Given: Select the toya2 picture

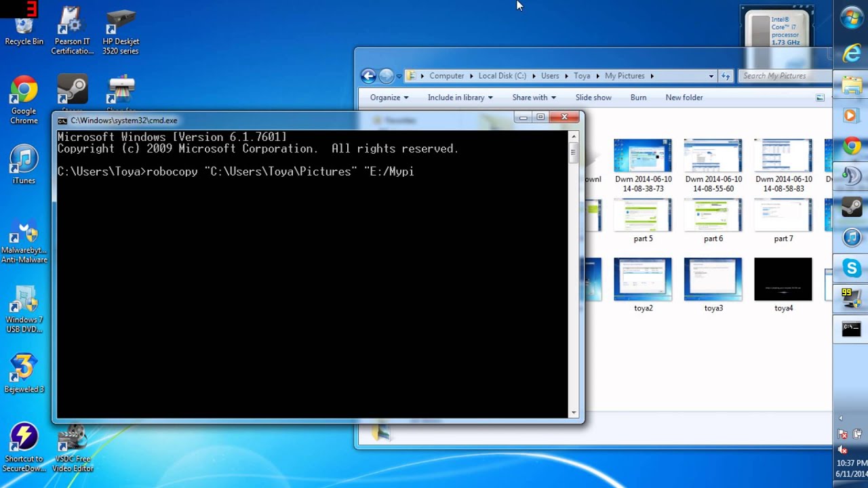Looking at the screenshot, I should point(643,285).
